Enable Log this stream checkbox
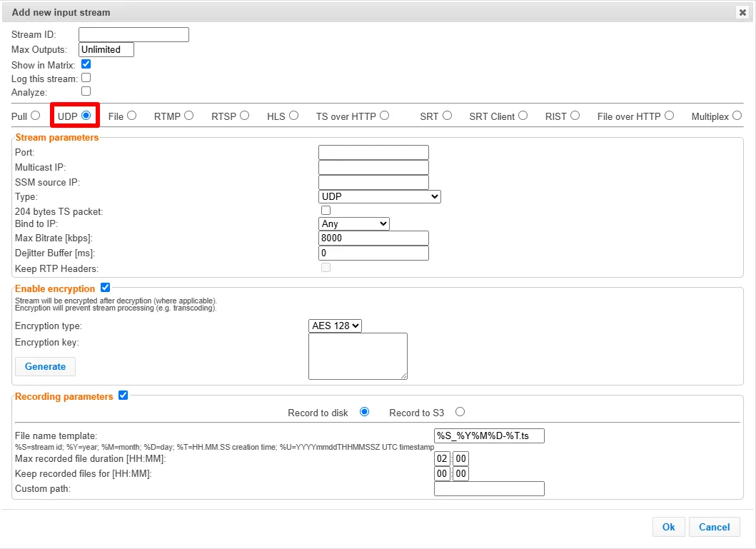 (86, 78)
